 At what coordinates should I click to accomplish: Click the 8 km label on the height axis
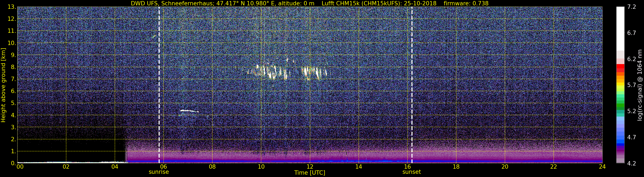pos(13,67)
